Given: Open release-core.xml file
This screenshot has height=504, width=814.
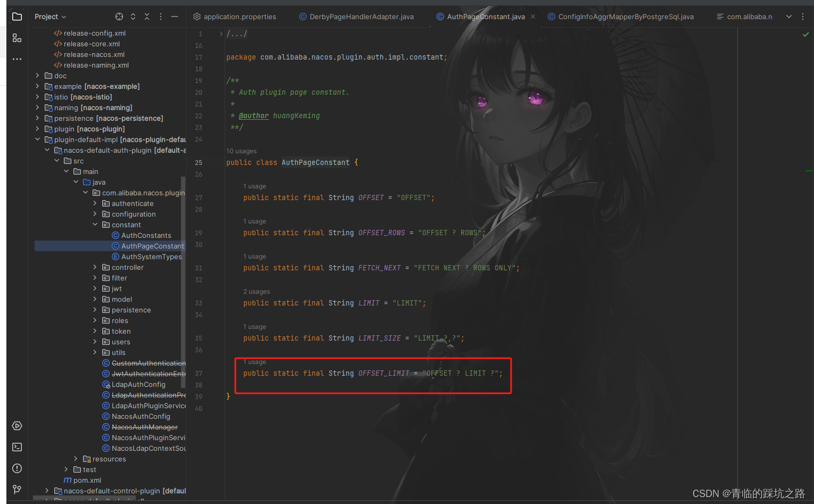Looking at the screenshot, I should click(x=87, y=44).
